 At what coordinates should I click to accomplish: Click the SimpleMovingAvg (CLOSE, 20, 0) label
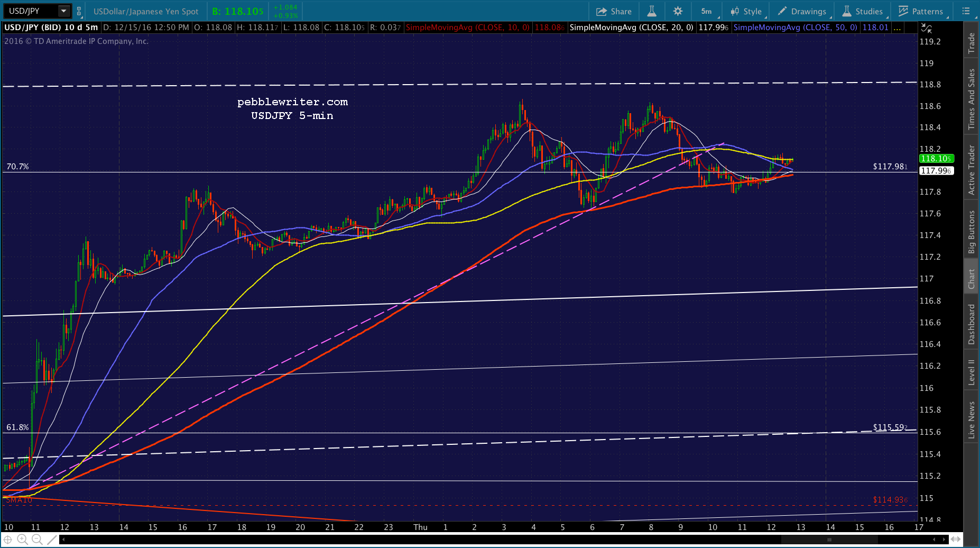tap(632, 28)
